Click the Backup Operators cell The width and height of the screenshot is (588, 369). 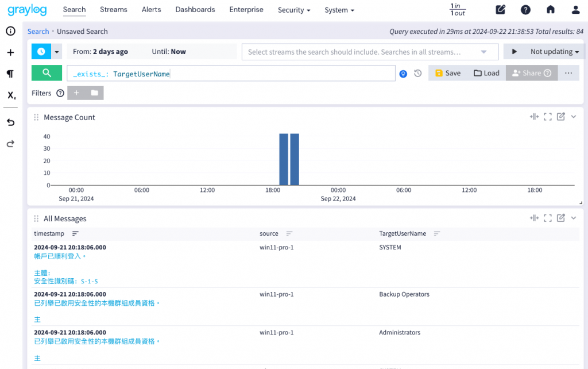point(404,294)
